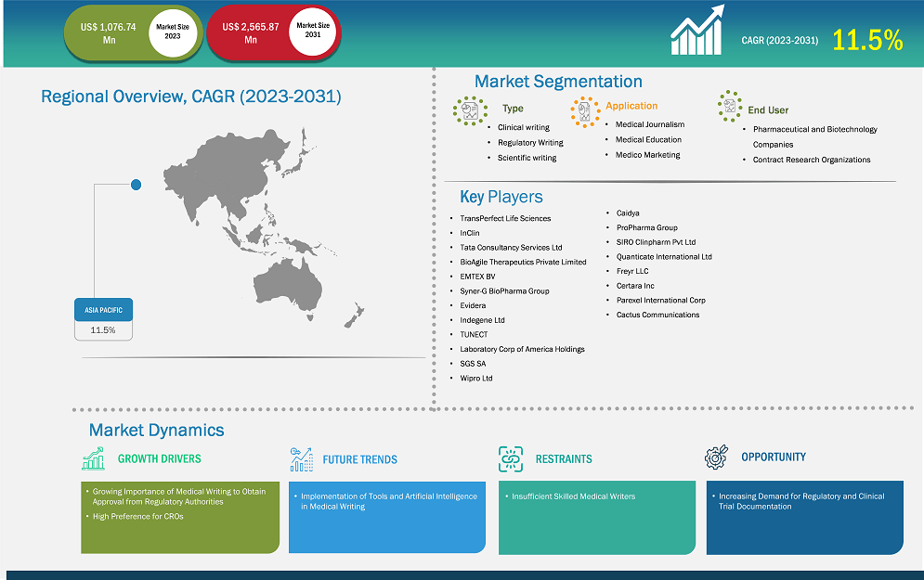The height and width of the screenshot is (580, 924).
Task: Click InClin in Key Players list
Action: [470, 233]
